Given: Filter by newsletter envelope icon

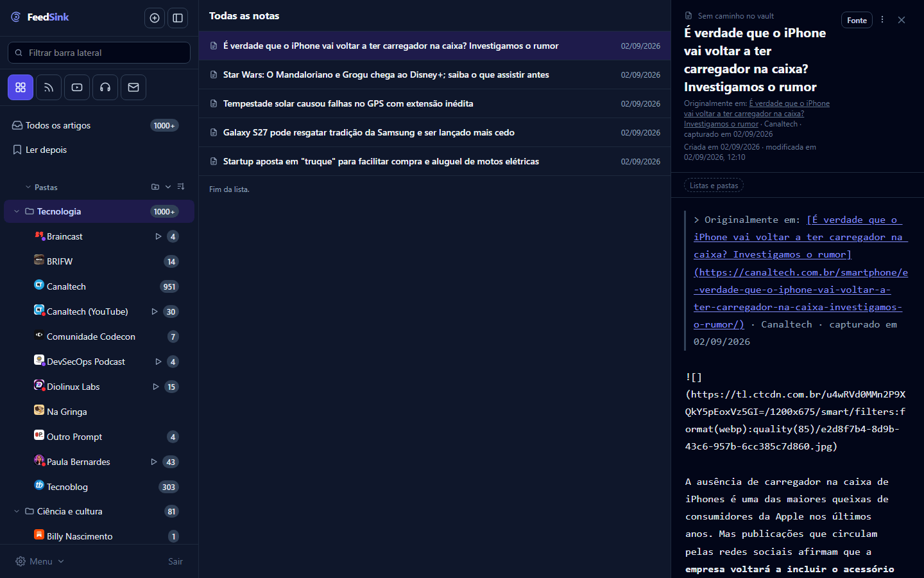Looking at the screenshot, I should point(133,87).
